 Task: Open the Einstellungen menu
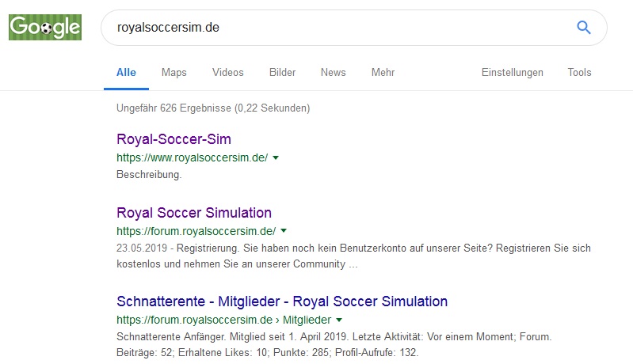coord(513,73)
